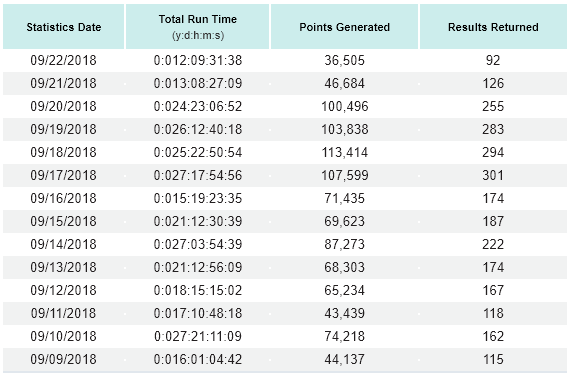Click points value 69,623
Image resolution: width=569 pixels, height=376 pixels.
click(345, 221)
